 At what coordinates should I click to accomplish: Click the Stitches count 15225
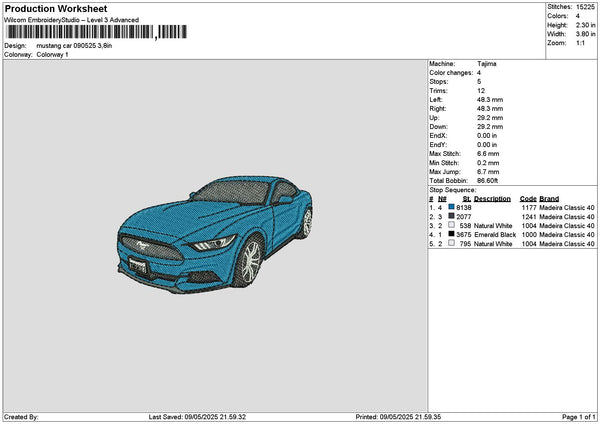(x=585, y=6)
